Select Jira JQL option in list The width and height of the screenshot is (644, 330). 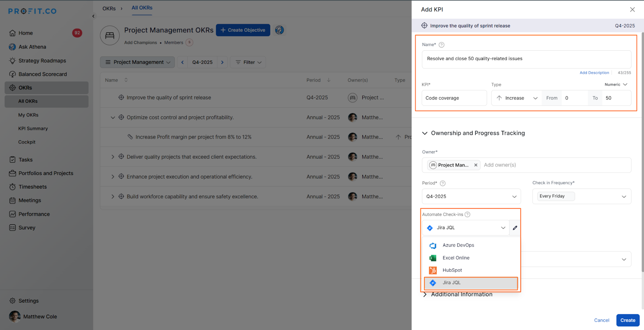coord(471,283)
